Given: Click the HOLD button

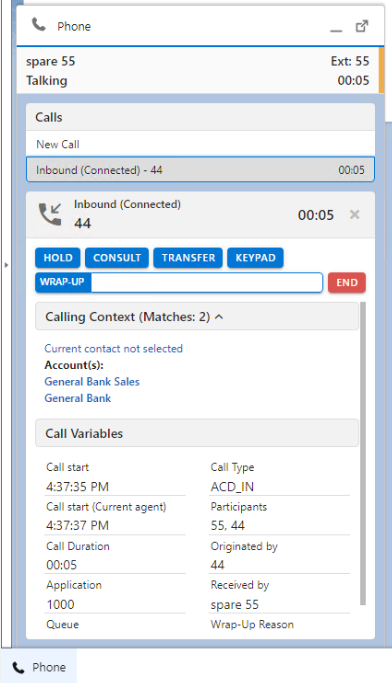Looking at the screenshot, I should click(58, 258).
